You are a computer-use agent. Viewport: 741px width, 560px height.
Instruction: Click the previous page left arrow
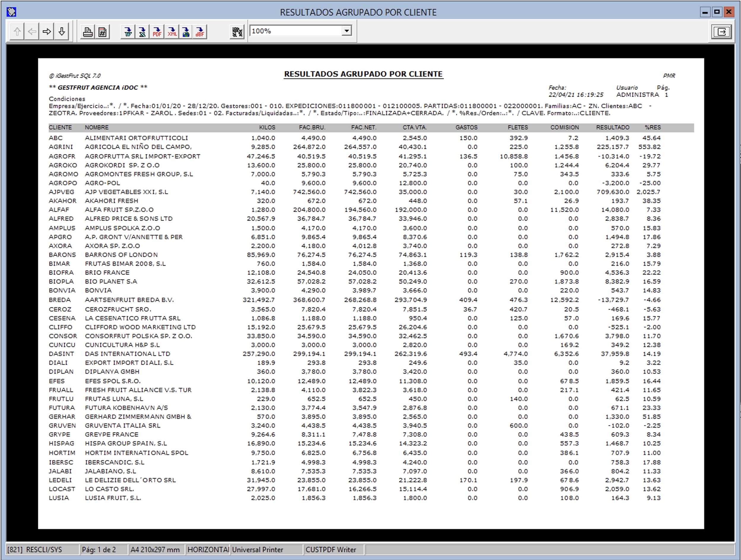[x=32, y=32]
